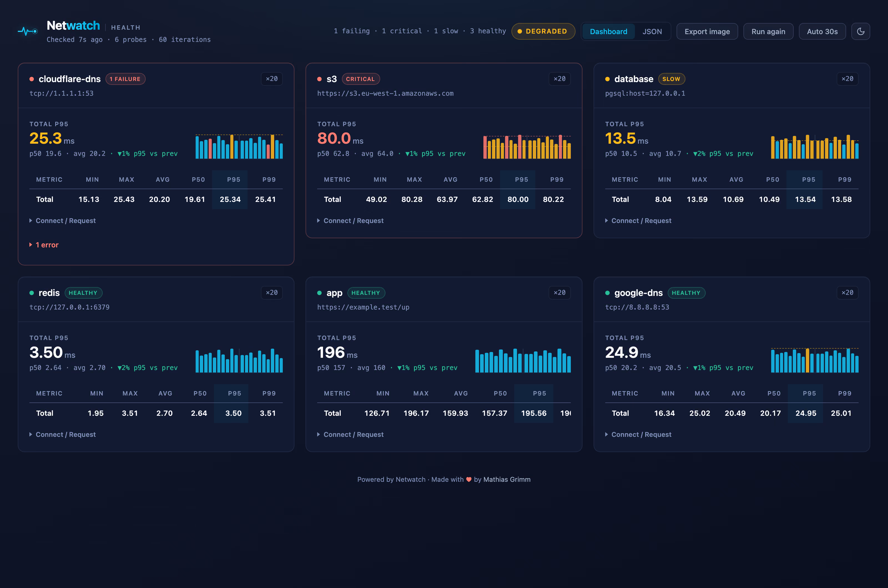The width and height of the screenshot is (888, 588).
Task: Toggle dark mode with the moon icon
Action: (860, 32)
